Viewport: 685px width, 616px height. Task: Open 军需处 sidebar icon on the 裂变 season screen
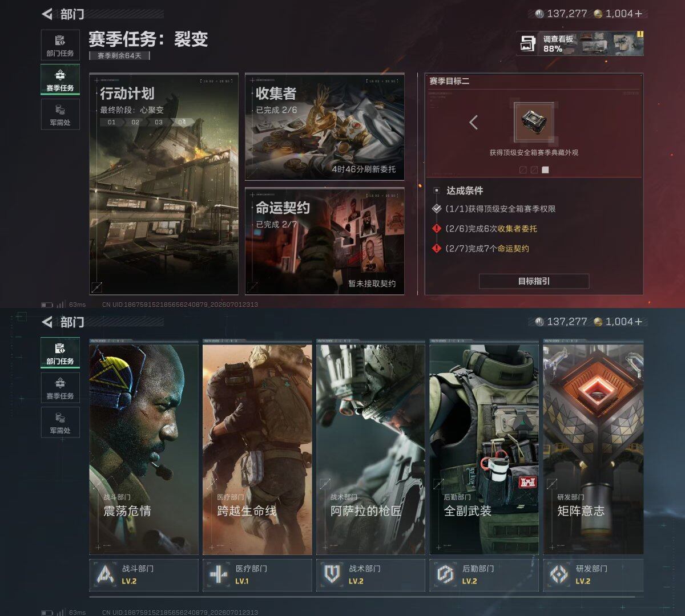click(60, 114)
